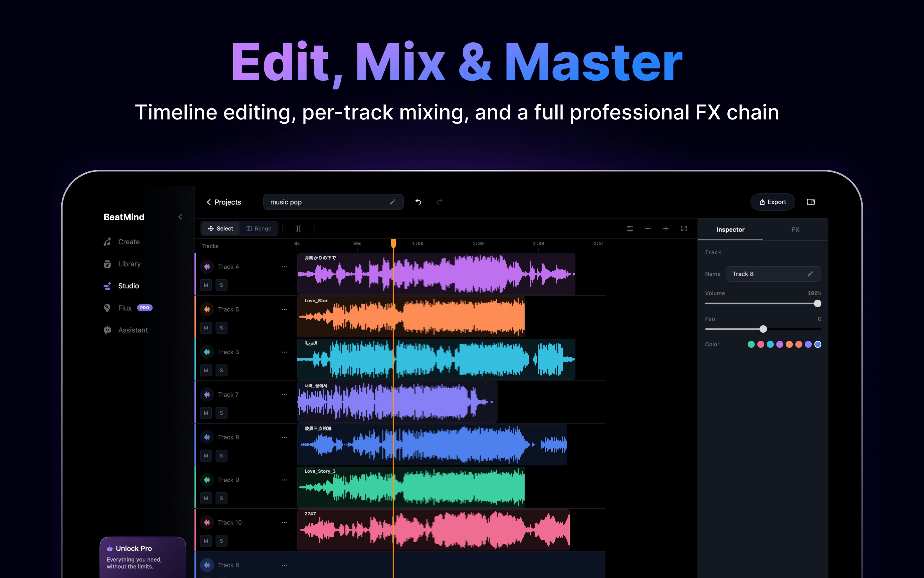Choose the green color swatch
Screen dimensions: 924x578
tap(751, 345)
